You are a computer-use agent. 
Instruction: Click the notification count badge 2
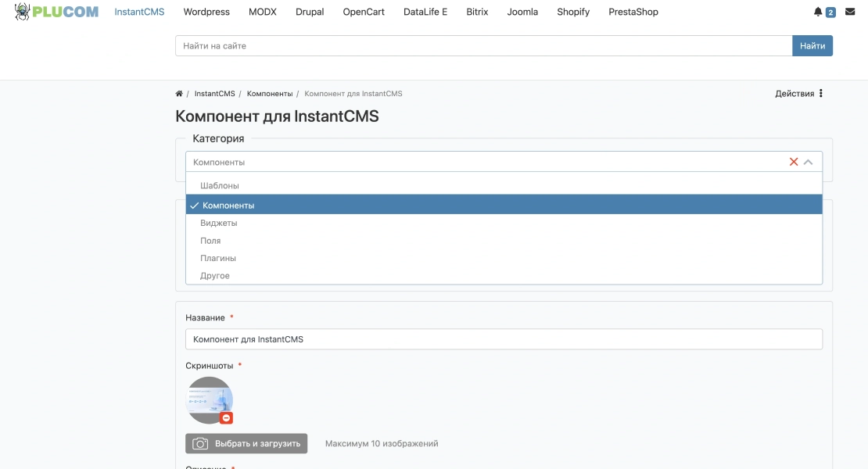830,13
